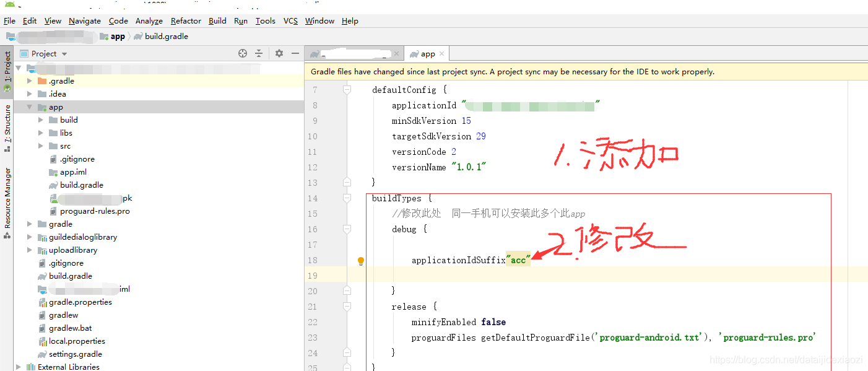Select gradlew file in the tree

pyautogui.click(x=63, y=315)
